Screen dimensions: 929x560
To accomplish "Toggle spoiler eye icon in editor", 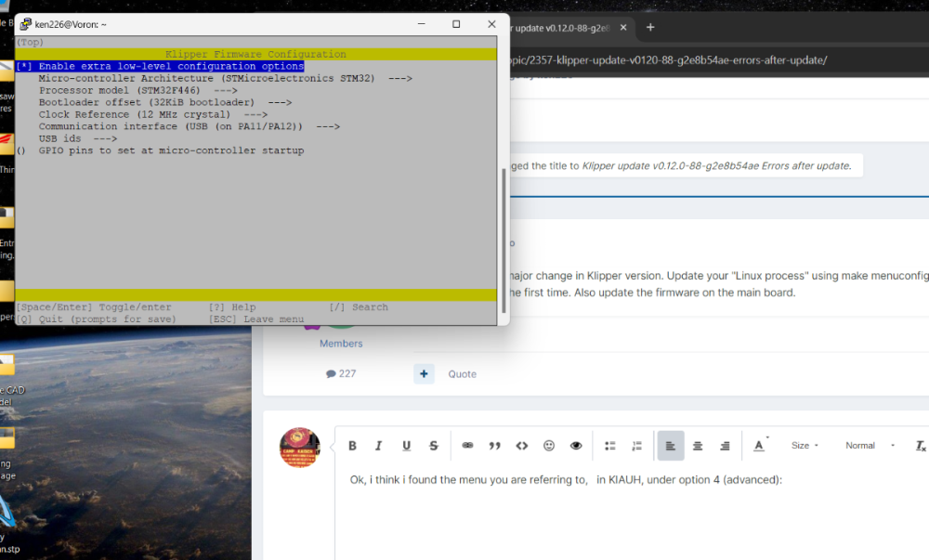I will 576,446.
